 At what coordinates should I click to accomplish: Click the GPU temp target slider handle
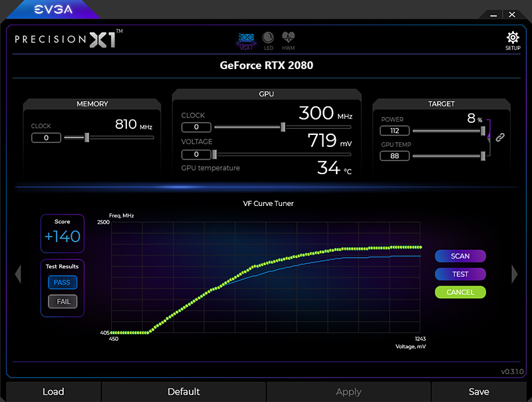pyautogui.click(x=483, y=156)
